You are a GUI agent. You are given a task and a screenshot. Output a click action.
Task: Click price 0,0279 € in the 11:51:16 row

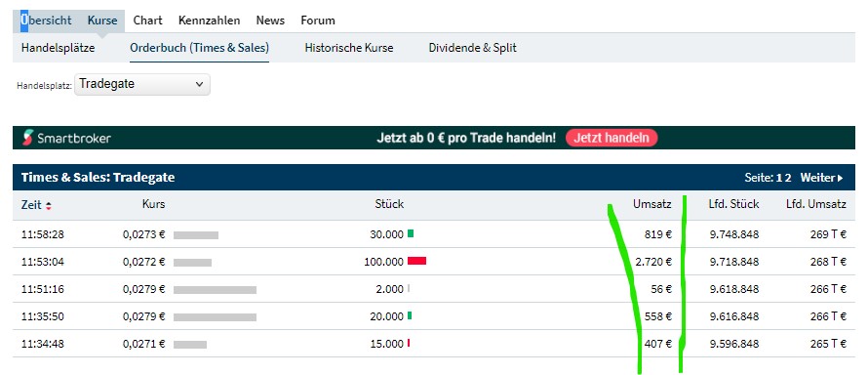click(x=144, y=289)
